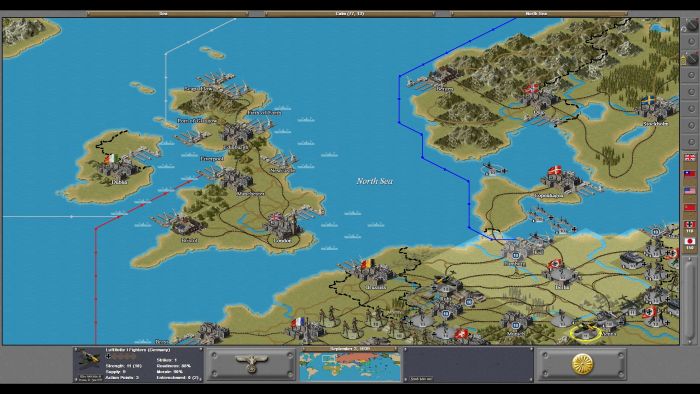This screenshot has height=394, width=700.
Task: Click the 'Luftflotte I Fighters (Germany)' unit title
Action: pos(138,350)
